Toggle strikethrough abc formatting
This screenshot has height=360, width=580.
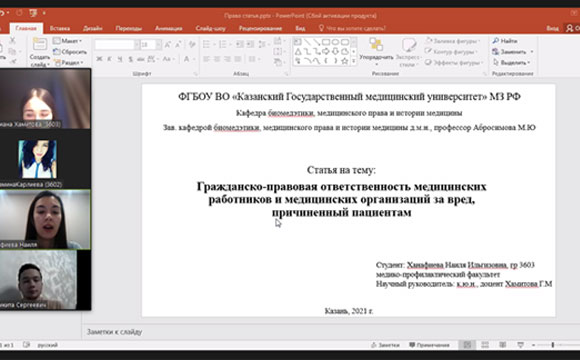[141, 59]
